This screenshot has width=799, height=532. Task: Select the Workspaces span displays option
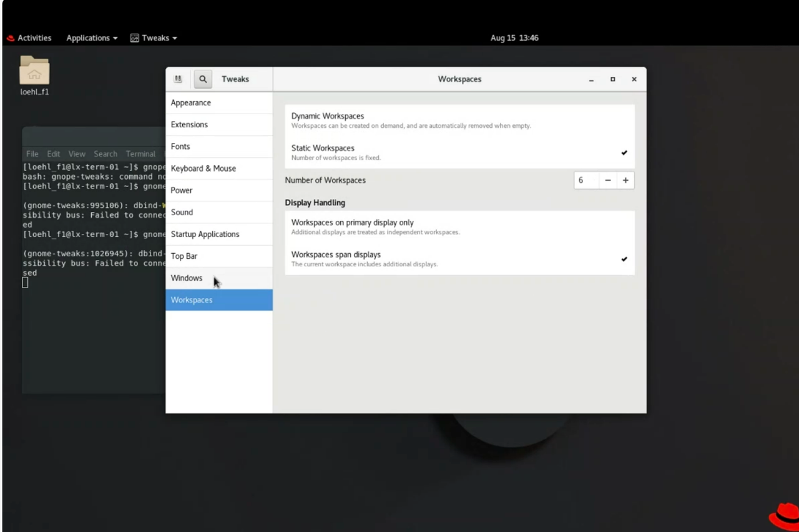459,259
